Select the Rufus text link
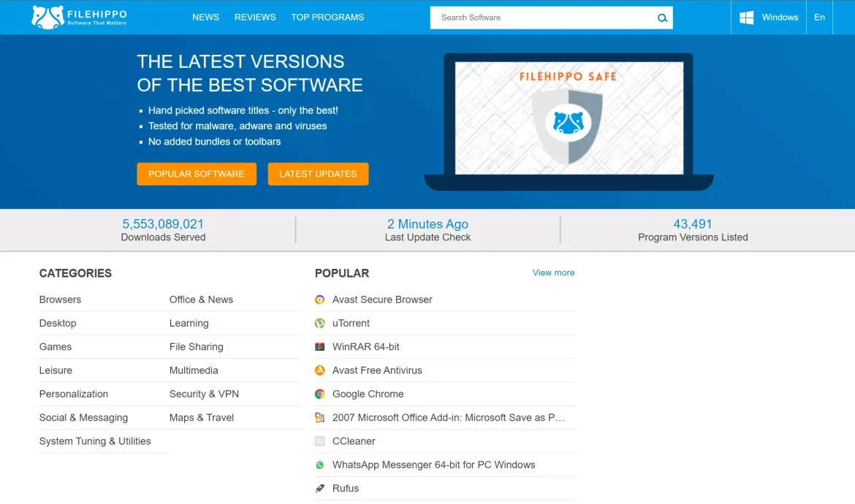Viewport: 855px width, 504px height. tap(346, 488)
